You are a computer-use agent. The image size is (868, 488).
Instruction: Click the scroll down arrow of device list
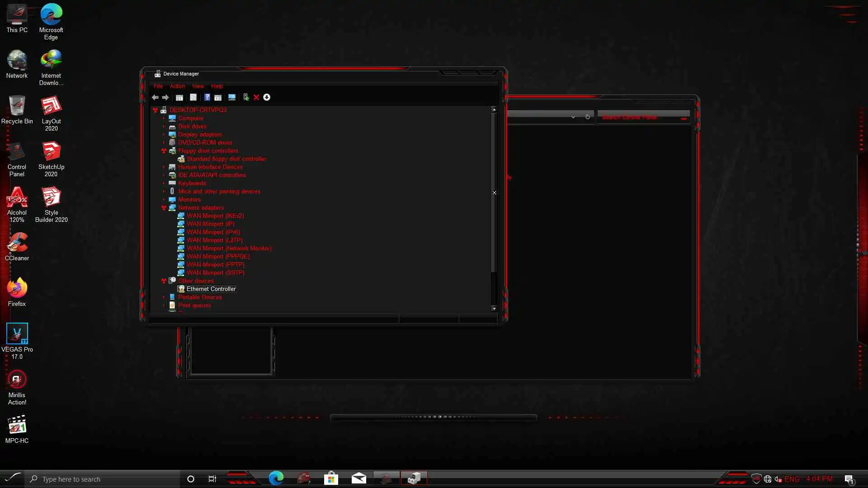click(494, 309)
